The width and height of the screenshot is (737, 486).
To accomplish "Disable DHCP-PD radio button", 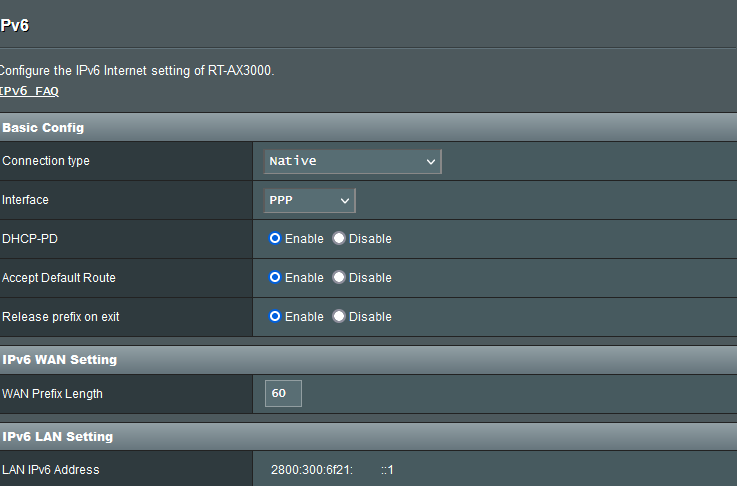I will coord(339,238).
